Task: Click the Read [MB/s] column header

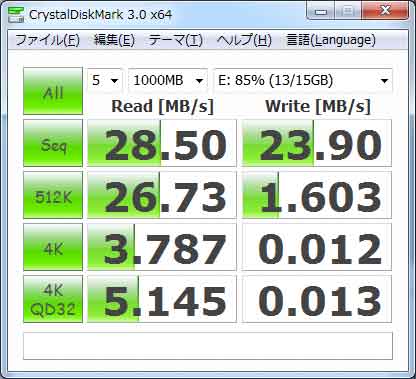Action: (162, 106)
